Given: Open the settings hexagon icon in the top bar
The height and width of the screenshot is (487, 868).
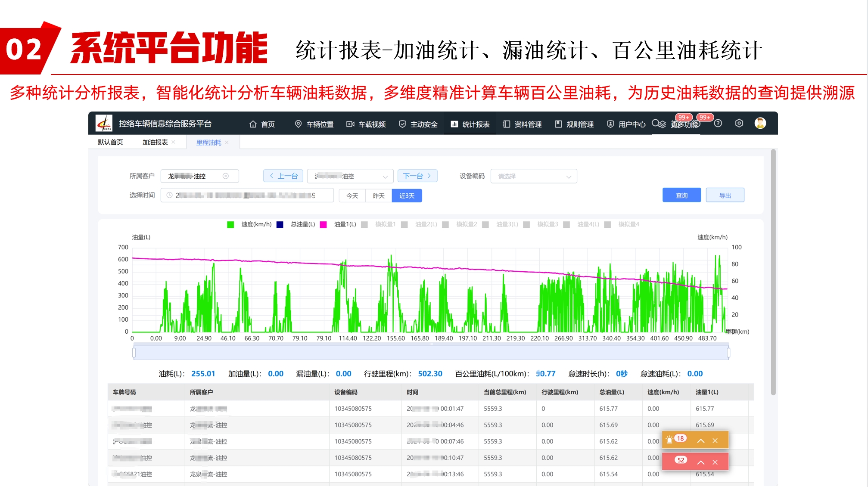Looking at the screenshot, I should click(739, 124).
